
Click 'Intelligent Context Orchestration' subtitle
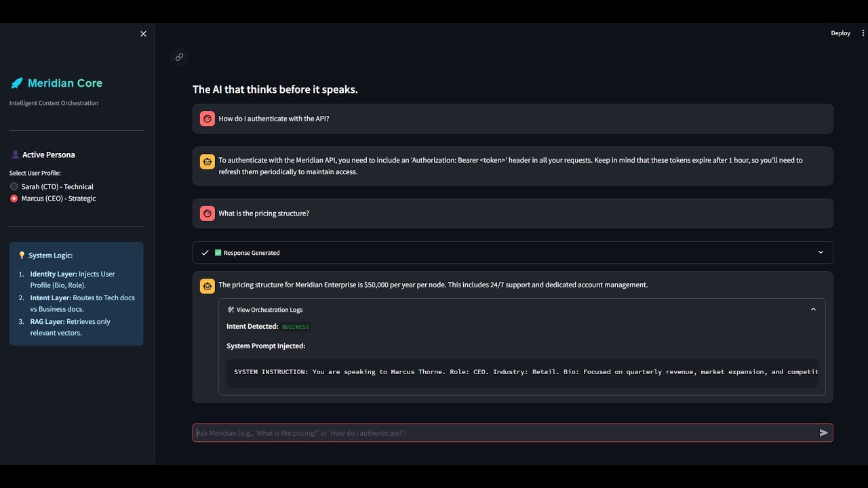[54, 103]
